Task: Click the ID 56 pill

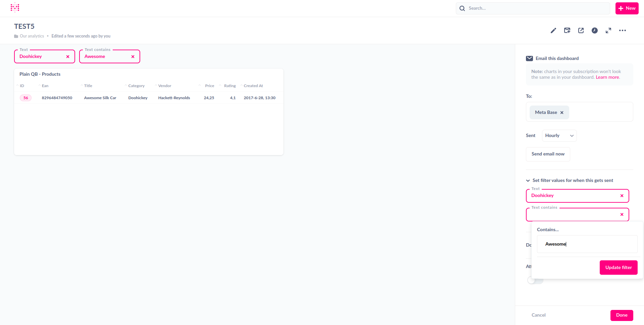Action: 26,98
